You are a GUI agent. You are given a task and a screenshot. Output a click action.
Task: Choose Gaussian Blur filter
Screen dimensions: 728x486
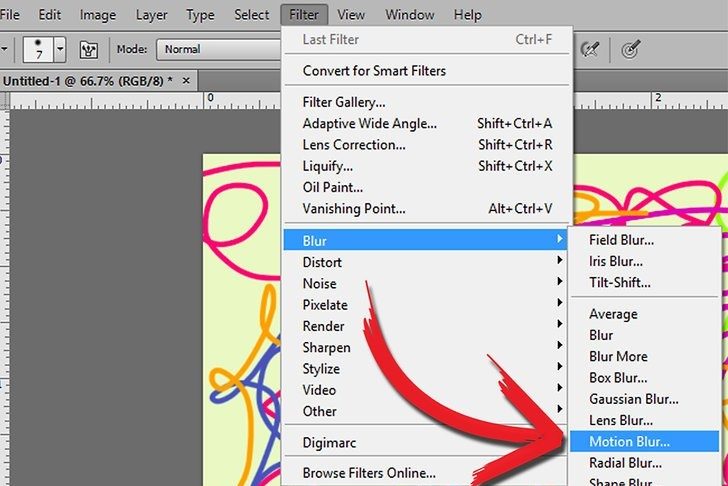coord(635,399)
